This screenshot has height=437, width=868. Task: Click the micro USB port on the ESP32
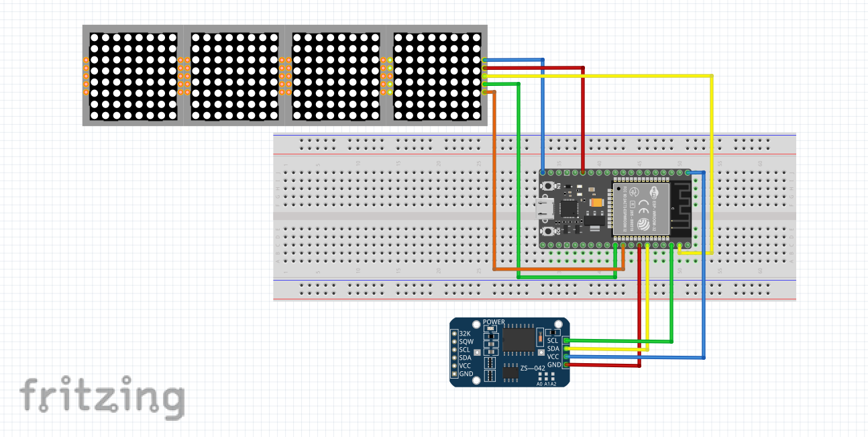coord(545,209)
